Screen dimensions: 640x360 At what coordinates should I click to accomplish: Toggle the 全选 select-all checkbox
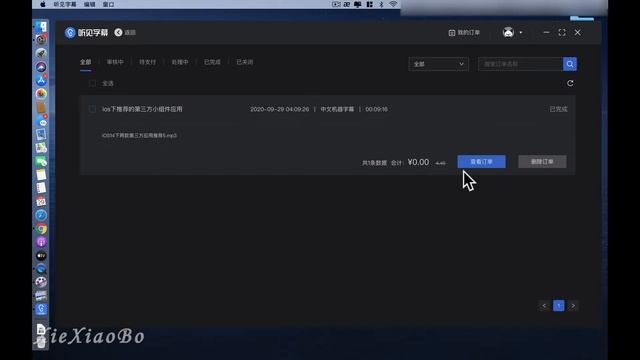[93, 83]
